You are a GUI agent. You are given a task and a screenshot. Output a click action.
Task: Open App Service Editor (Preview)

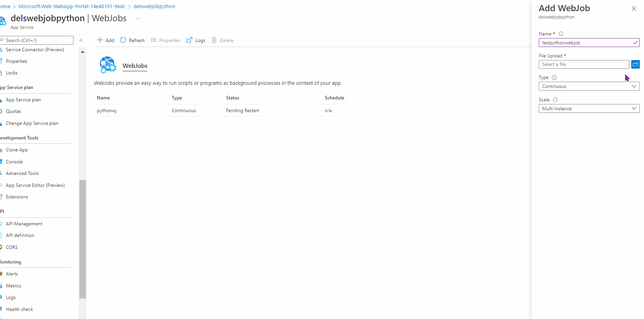click(35, 185)
